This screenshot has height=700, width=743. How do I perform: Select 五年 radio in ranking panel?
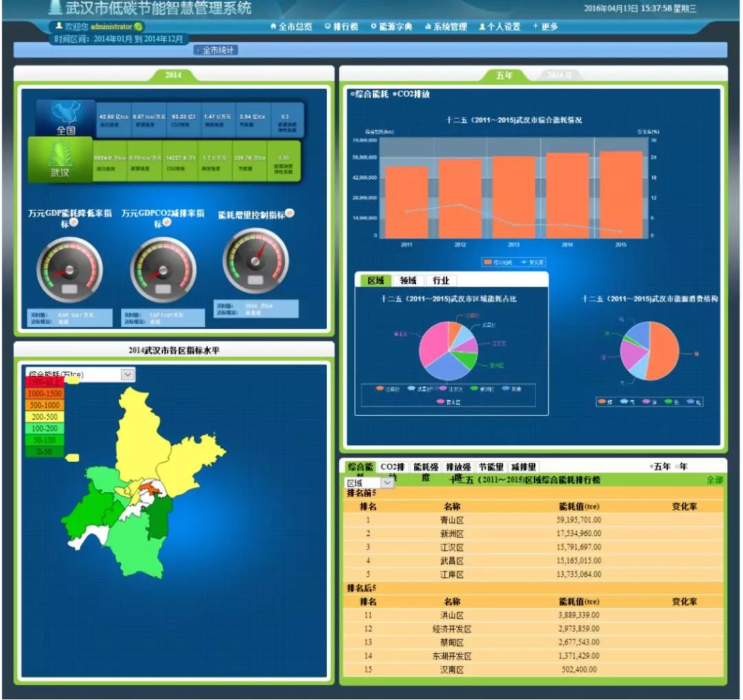[651, 467]
